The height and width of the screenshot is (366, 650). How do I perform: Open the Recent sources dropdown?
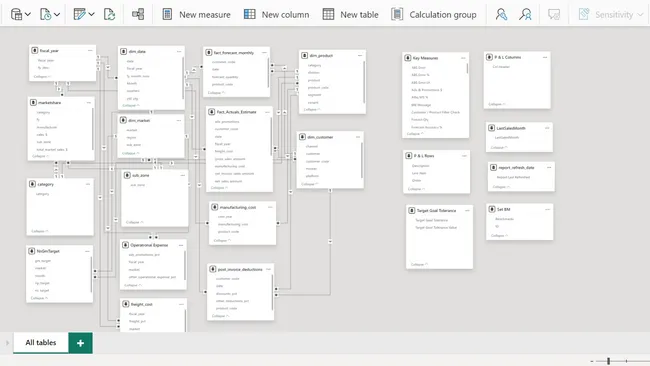pos(50,15)
